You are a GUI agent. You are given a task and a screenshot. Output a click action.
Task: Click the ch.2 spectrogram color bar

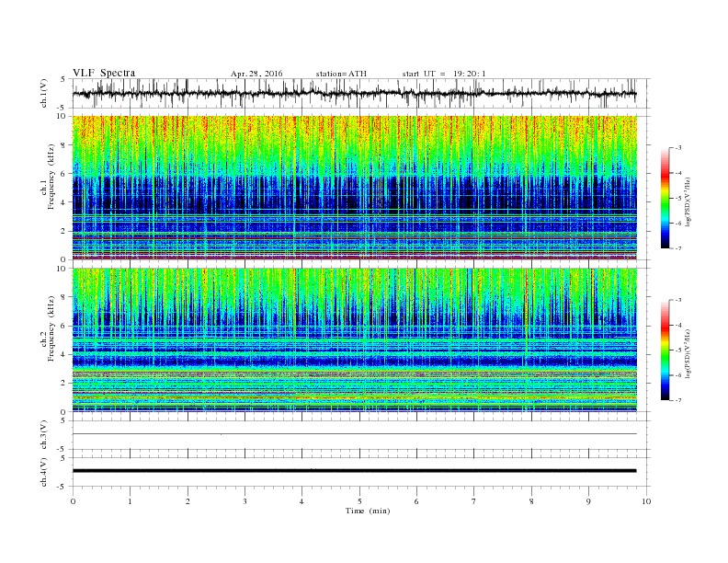[665, 350]
